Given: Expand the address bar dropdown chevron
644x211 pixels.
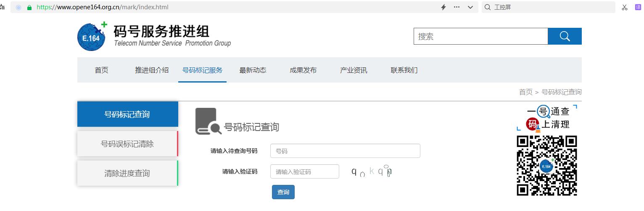Looking at the screenshot, I should [470, 8].
